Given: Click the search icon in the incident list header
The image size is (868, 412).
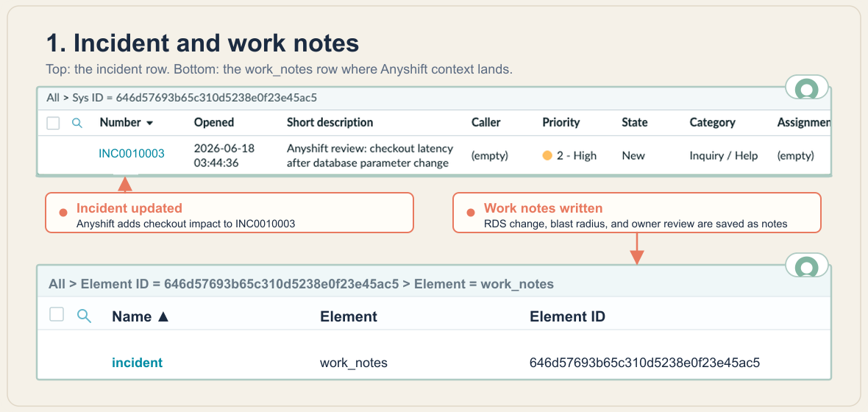Looking at the screenshot, I should click(x=77, y=123).
